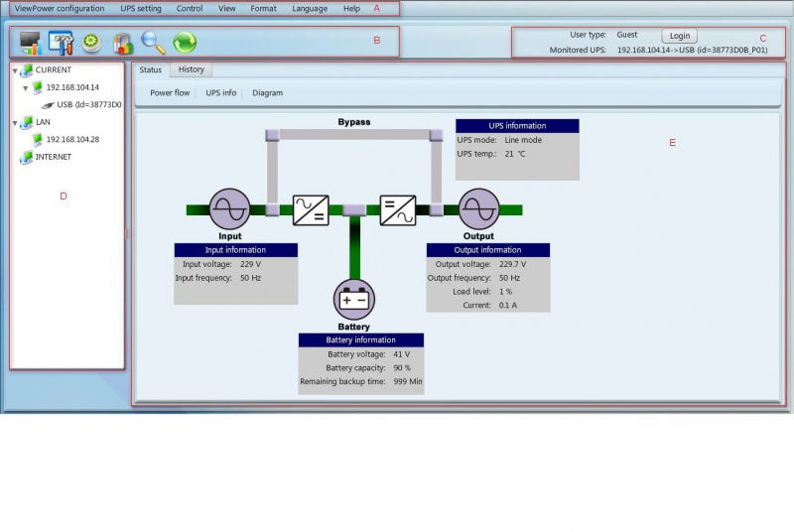Collapse the CURRENT tree node

coord(15,70)
